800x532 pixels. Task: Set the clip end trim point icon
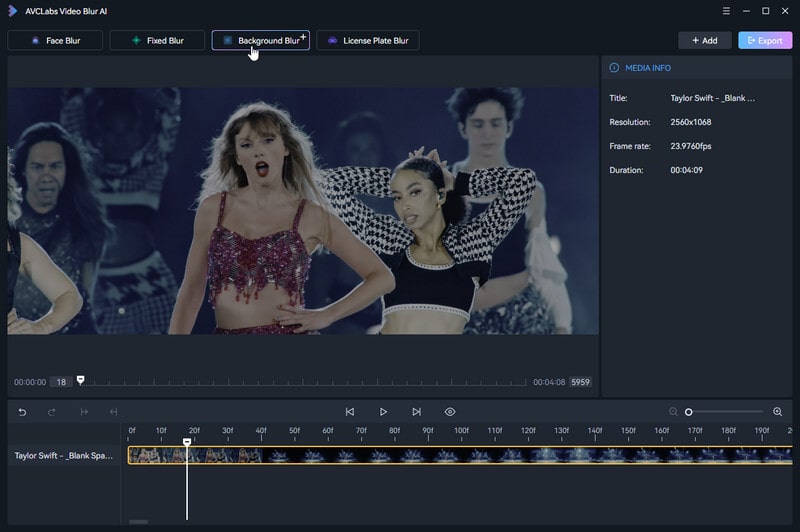(113, 412)
